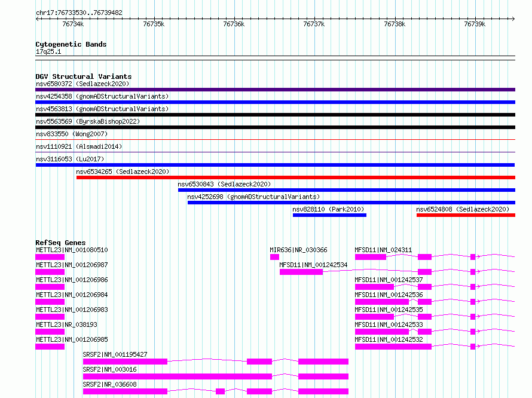Screen dimensions: 532x398
Task: Select the nsv4254358 gnomAD blue variant bar
Action: (275, 102)
